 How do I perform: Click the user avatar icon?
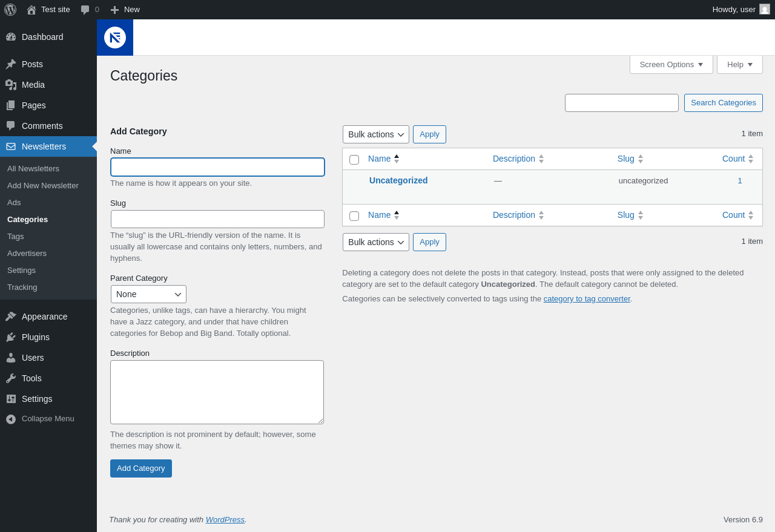click(765, 9)
